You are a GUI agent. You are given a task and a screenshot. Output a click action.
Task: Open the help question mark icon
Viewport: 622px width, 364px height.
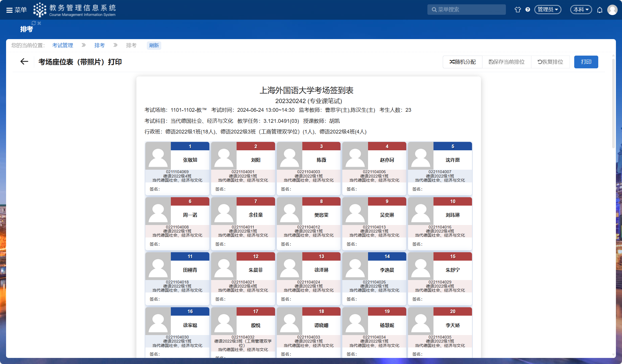[x=528, y=10]
